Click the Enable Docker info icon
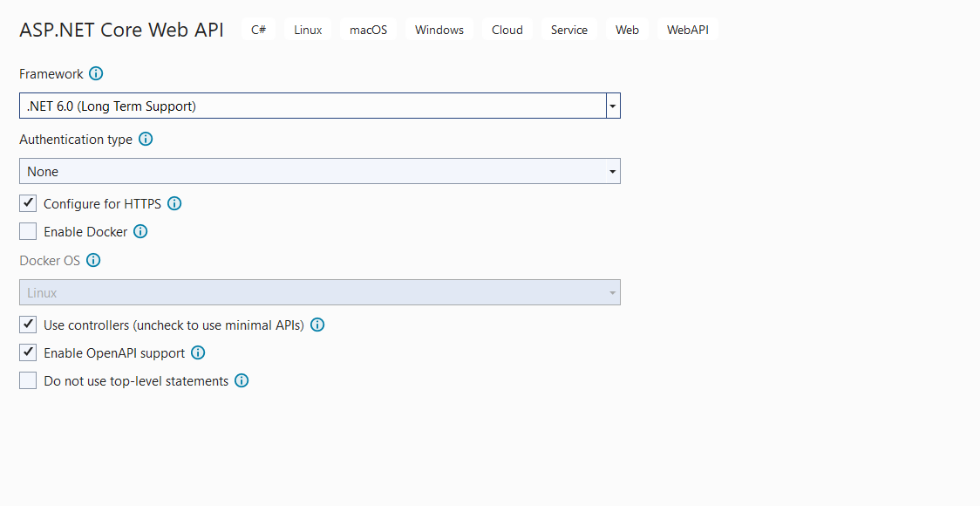This screenshot has height=506, width=980. point(140,231)
